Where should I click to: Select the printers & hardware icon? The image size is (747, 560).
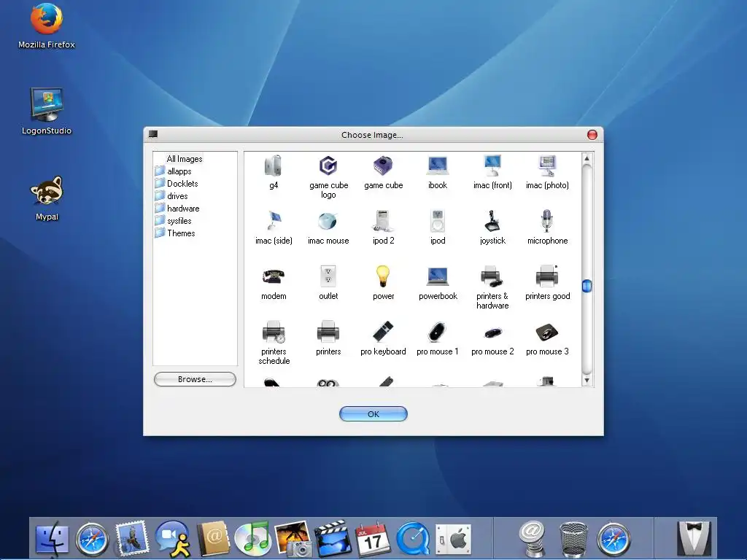pos(492,276)
